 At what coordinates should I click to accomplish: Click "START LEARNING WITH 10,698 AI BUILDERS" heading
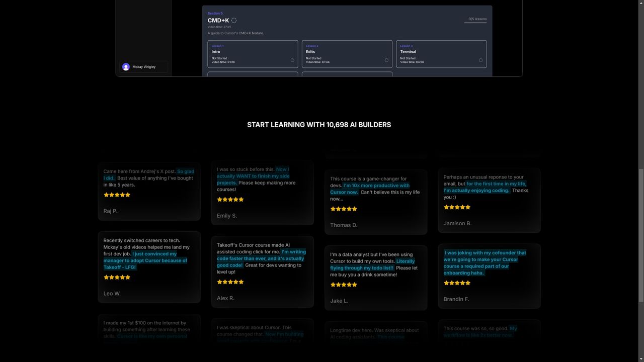point(319,125)
